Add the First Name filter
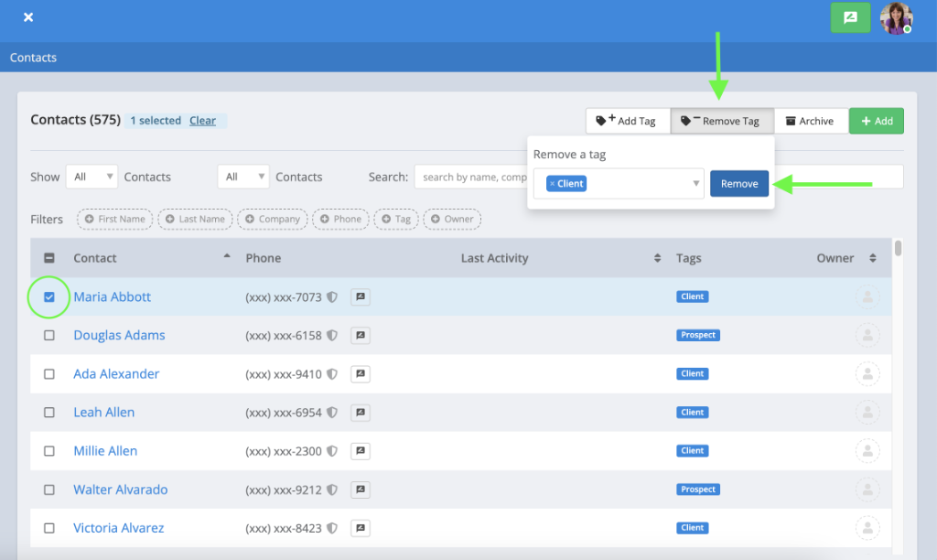Viewport: 937px width, 560px height. click(114, 220)
